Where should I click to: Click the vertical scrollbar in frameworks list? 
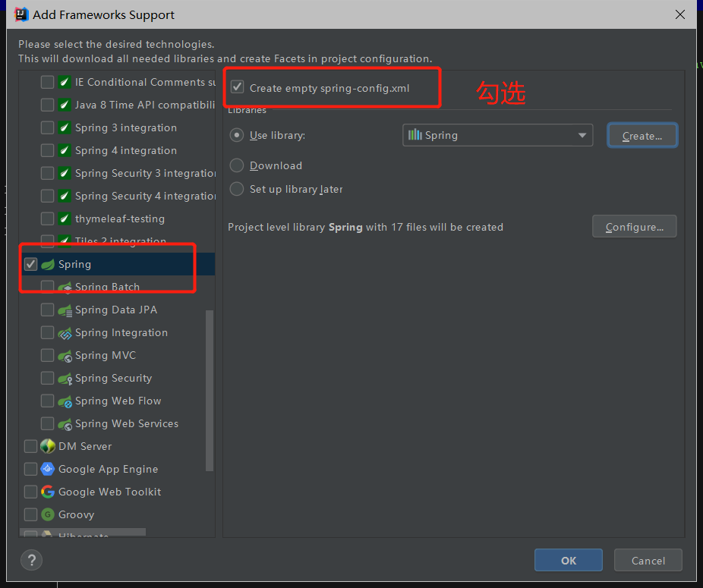pos(210,391)
